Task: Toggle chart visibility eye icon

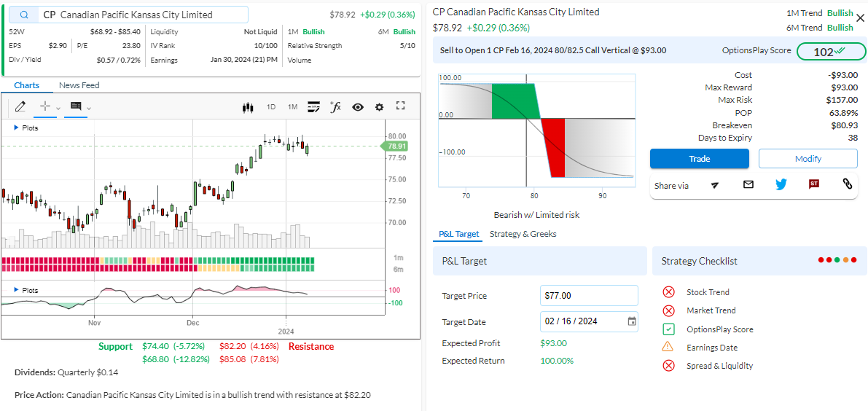Action: [358, 107]
